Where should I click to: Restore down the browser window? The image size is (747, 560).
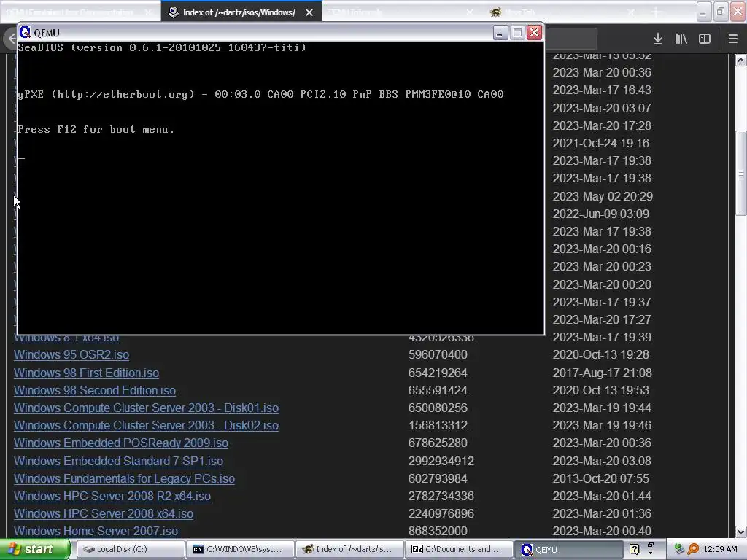click(721, 12)
